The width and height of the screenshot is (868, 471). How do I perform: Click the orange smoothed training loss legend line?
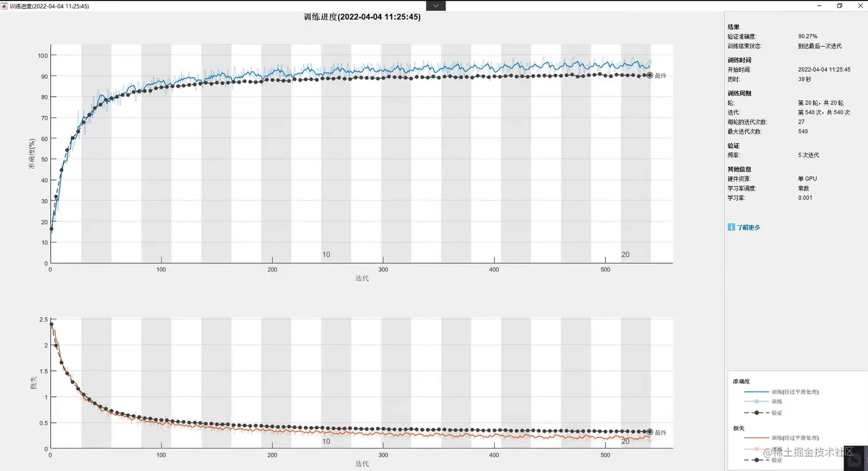tap(756, 438)
